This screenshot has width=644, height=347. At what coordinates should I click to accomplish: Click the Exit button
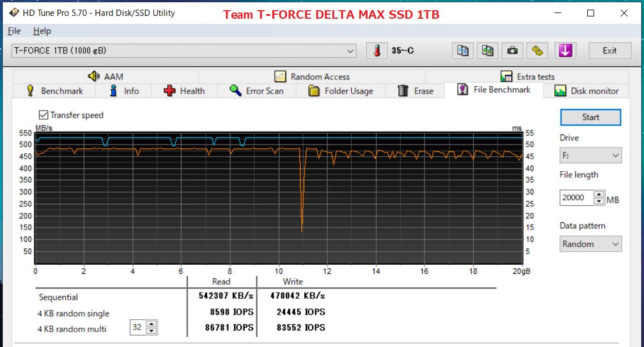tap(609, 50)
